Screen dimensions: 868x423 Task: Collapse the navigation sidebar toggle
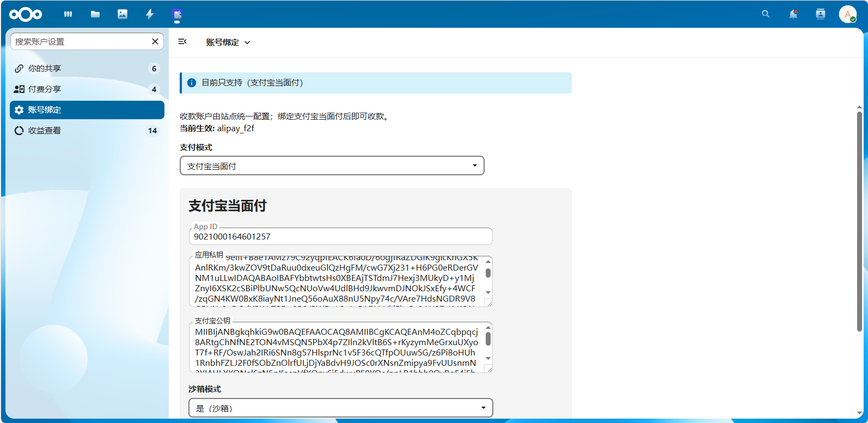pos(182,41)
